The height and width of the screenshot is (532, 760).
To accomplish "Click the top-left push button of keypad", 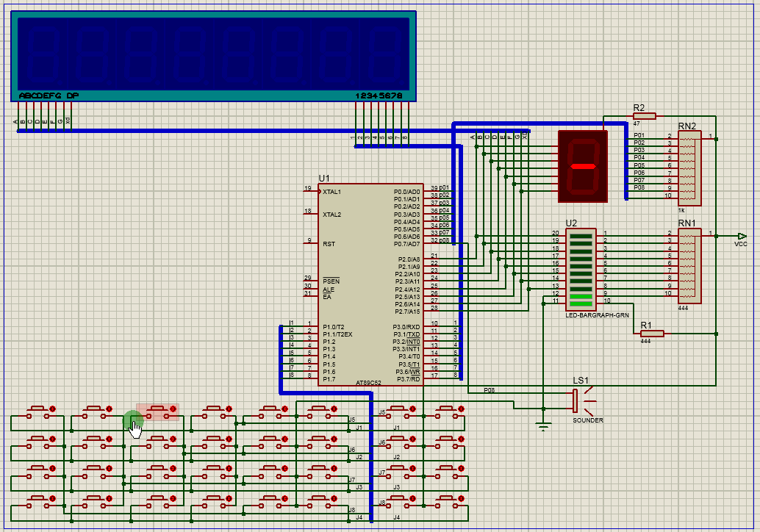I will pos(40,412).
